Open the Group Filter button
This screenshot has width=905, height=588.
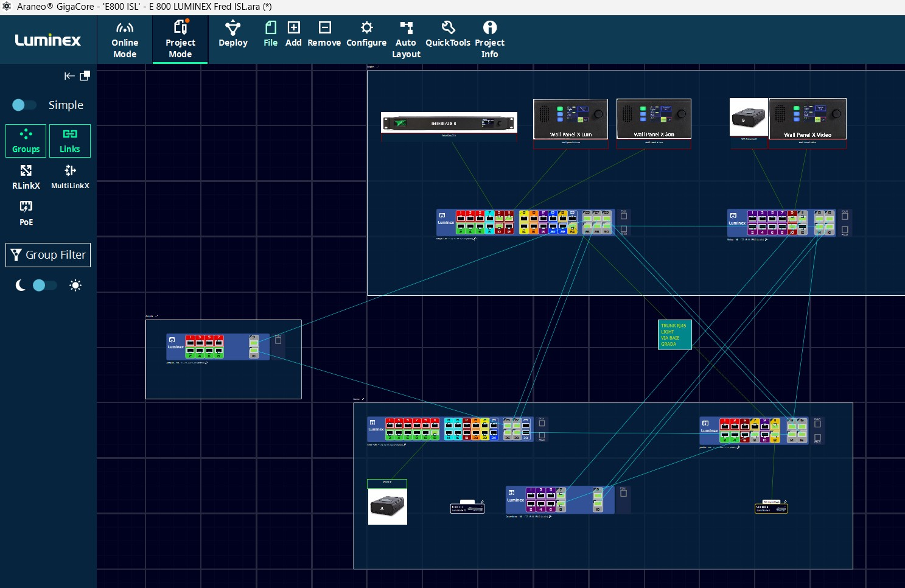pyautogui.click(x=48, y=255)
